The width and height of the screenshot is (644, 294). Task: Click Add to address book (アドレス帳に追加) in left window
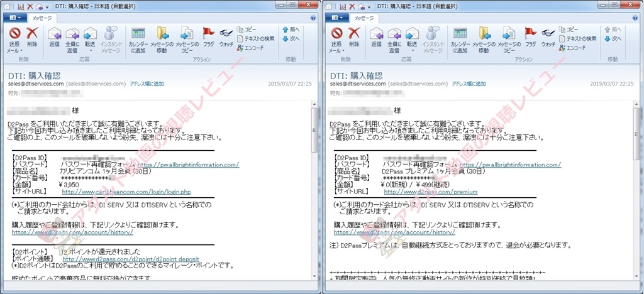[147, 84]
